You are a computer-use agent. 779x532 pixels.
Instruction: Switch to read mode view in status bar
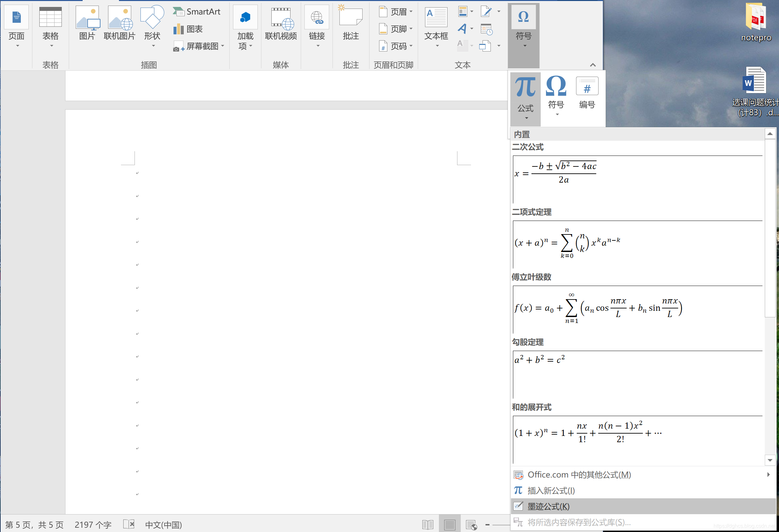(428, 525)
